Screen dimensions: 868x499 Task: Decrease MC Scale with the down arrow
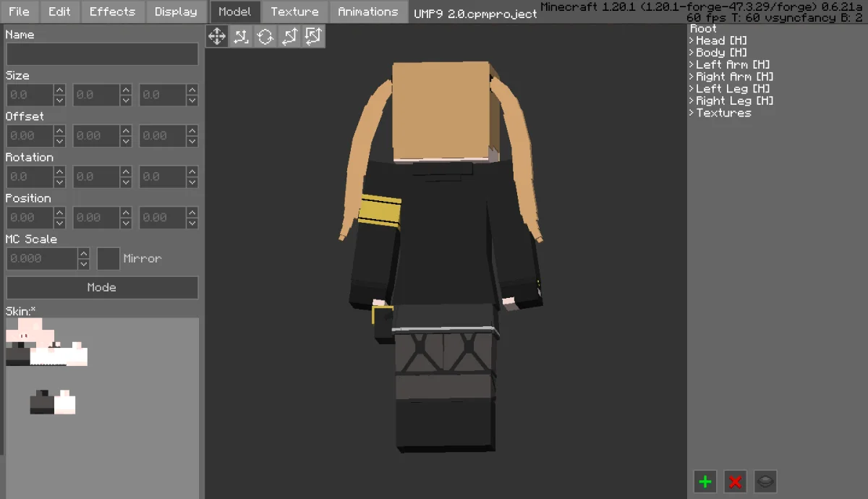coord(84,264)
